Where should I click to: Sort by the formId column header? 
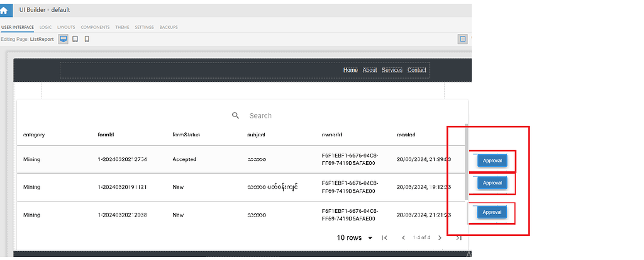coord(106,135)
